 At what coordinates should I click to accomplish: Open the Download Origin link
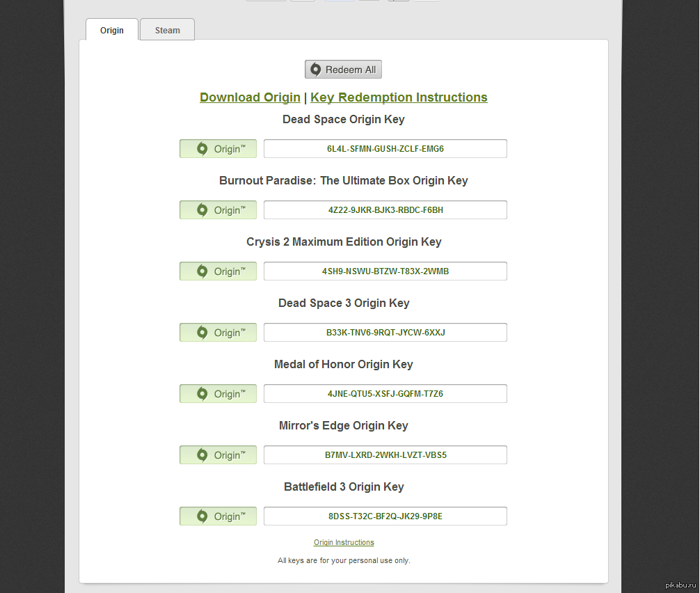coord(250,97)
